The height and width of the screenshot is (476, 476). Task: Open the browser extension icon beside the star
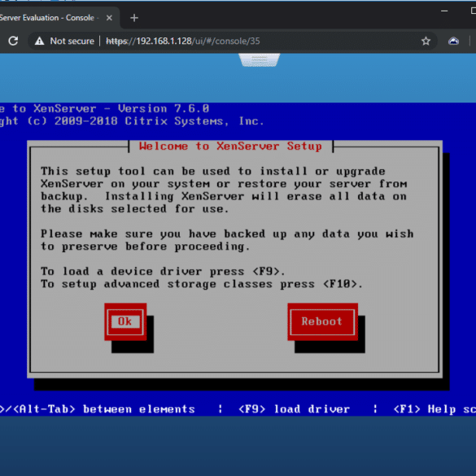click(453, 41)
